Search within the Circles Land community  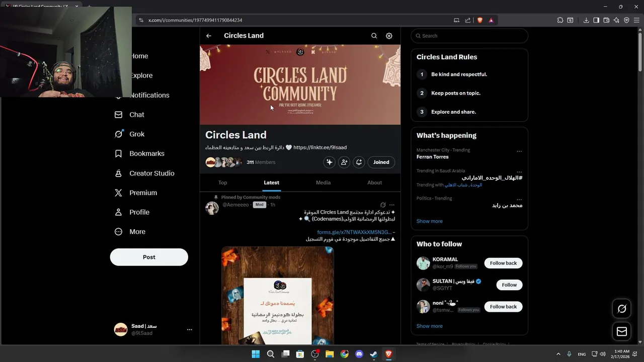tap(374, 36)
